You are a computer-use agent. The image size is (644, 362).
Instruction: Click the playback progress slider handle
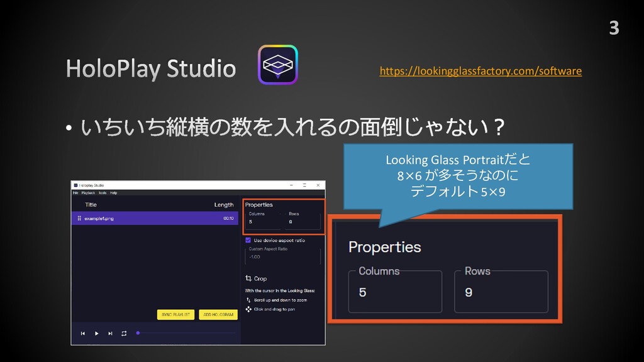click(x=138, y=333)
